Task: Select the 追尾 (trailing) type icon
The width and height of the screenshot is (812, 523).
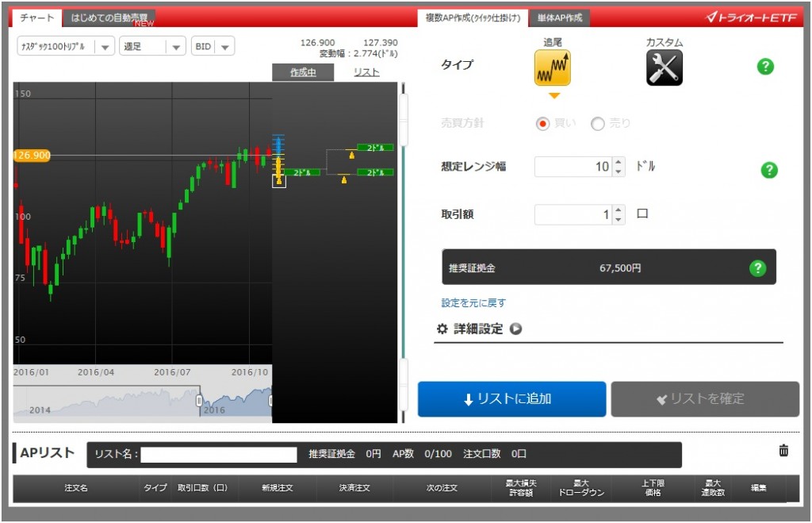Action: (x=553, y=68)
